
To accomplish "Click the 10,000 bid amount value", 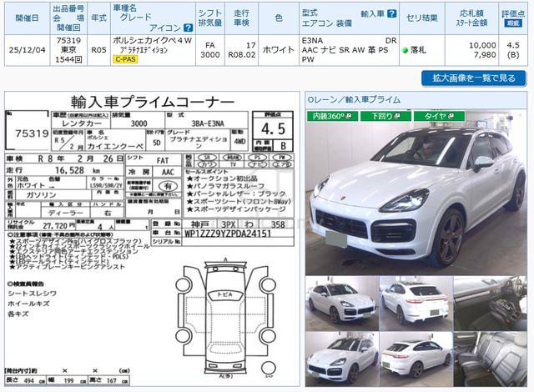I will coord(482,45).
